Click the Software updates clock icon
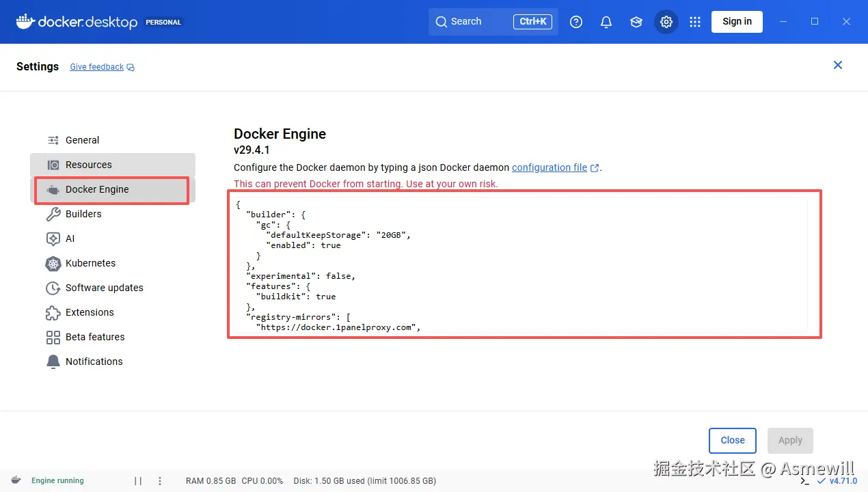The height and width of the screenshot is (492, 868). point(53,288)
